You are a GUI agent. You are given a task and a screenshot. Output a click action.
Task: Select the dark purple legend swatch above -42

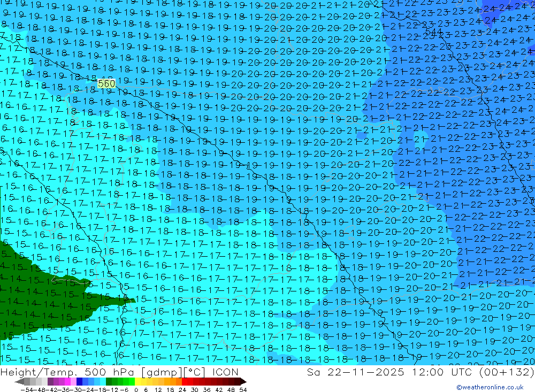pyautogui.click(x=50, y=382)
